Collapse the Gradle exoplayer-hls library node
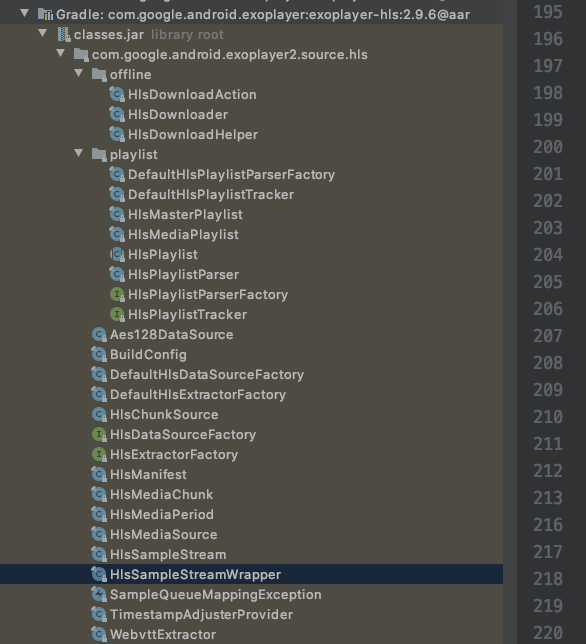586x644 pixels. pos(25,14)
